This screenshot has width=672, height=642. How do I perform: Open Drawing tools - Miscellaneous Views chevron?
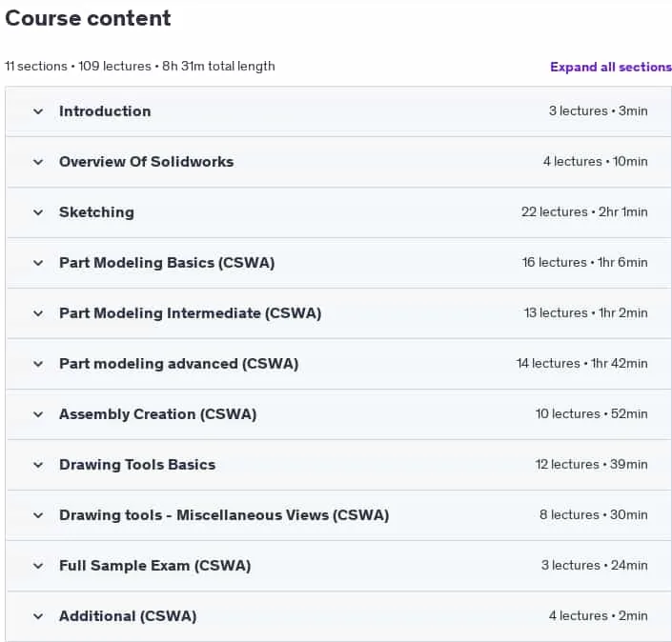click(38, 515)
